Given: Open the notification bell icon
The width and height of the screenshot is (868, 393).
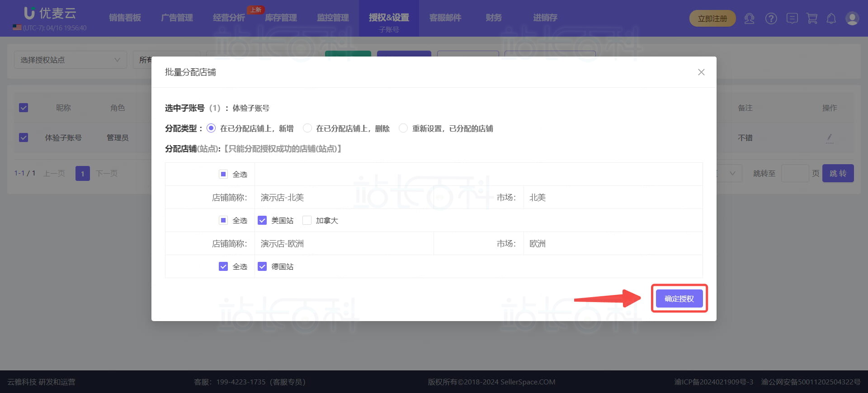Looking at the screenshot, I should click(x=831, y=19).
